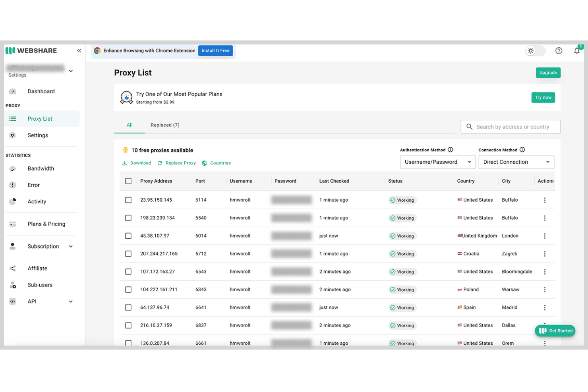
Task: Check the box for proxy 23.95.150.145
Action: coord(128,200)
